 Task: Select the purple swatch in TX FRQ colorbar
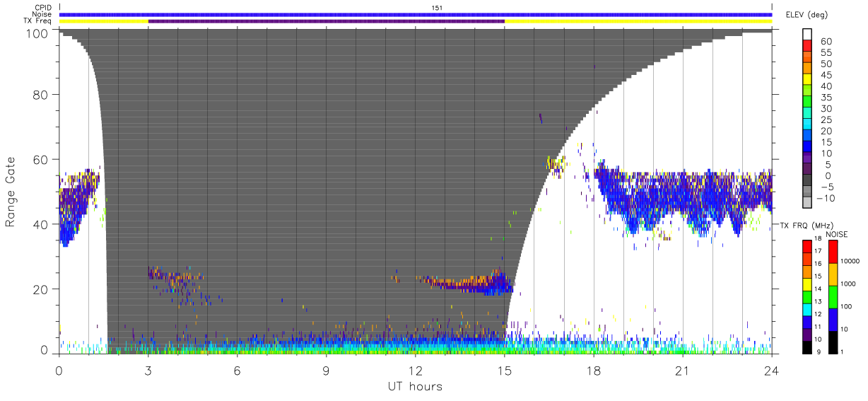pos(807,335)
